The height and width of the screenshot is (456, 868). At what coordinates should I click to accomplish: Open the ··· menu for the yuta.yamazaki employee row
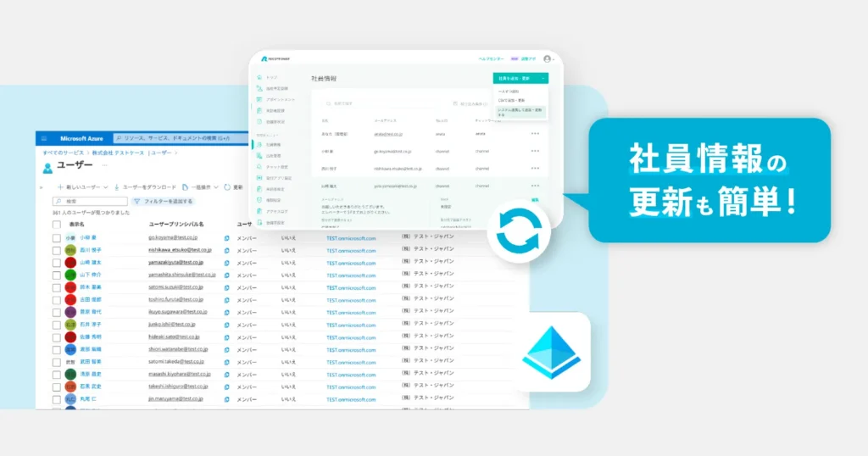pyautogui.click(x=535, y=186)
